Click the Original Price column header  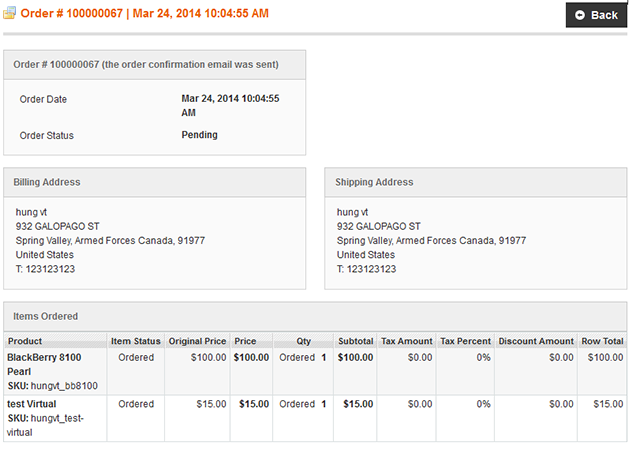[x=197, y=341]
